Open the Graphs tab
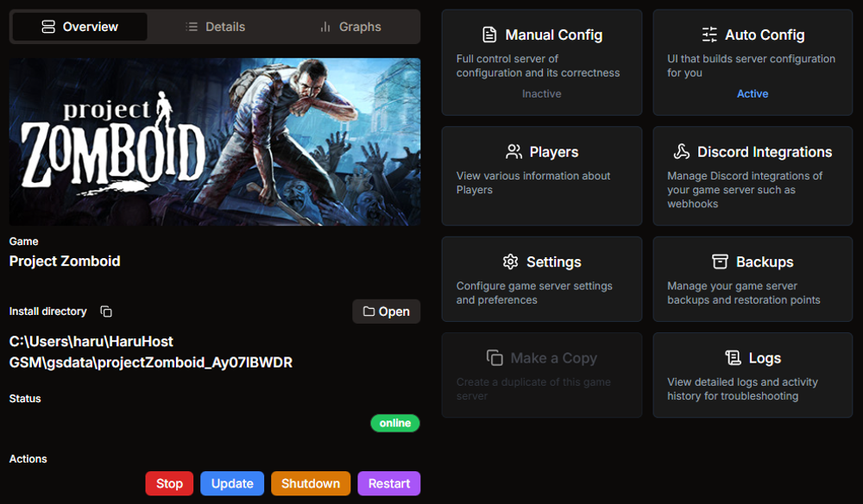The image size is (863, 504). point(350,27)
